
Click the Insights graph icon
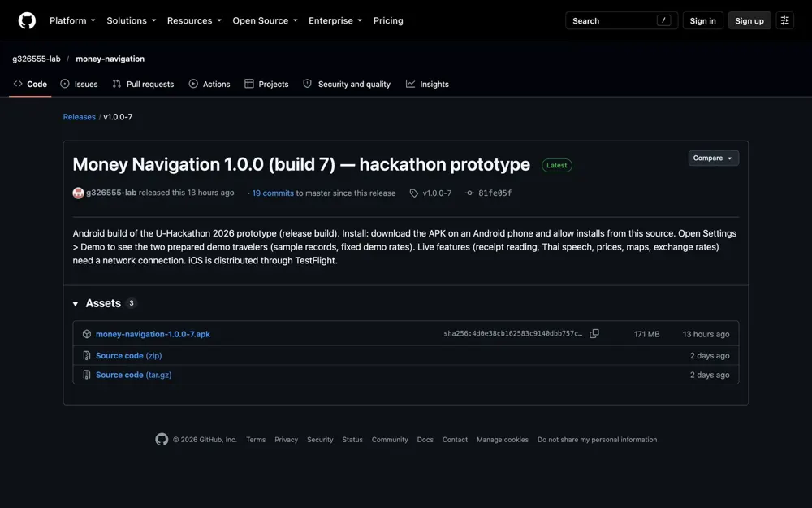(410, 84)
